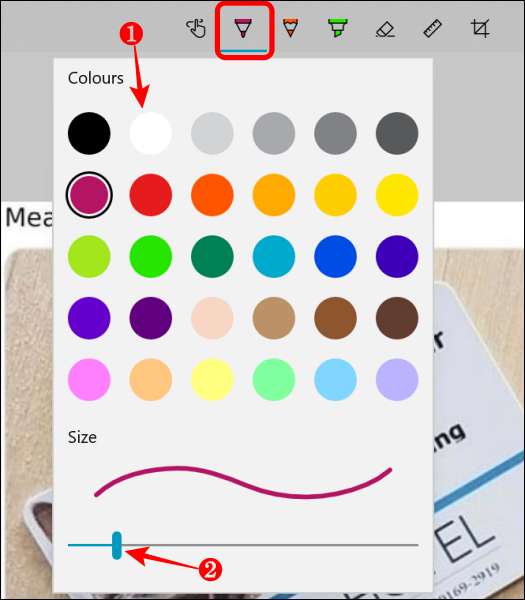Pick the pale lavender colour swatch
Image resolution: width=525 pixels, height=600 pixels.
click(397, 380)
